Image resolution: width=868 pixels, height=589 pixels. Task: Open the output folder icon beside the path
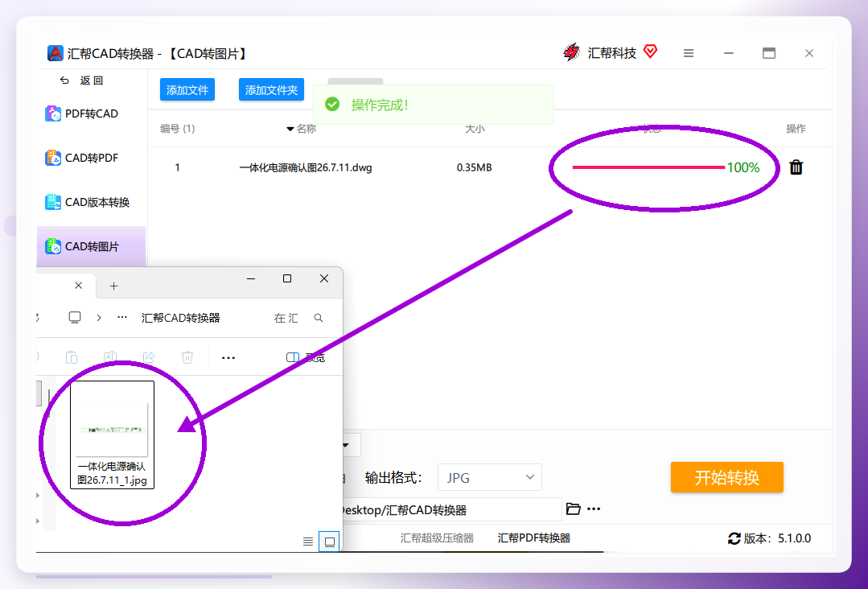pyautogui.click(x=574, y=509)
